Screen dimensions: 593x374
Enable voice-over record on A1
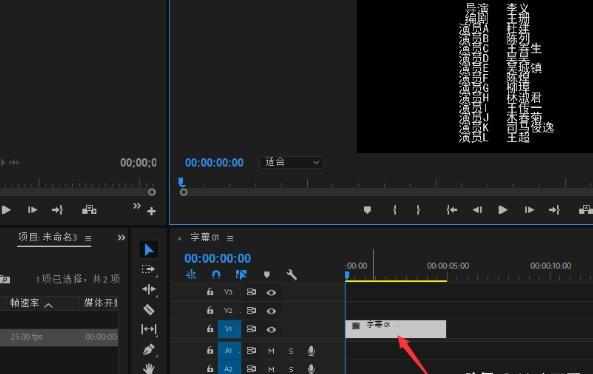[311, 351]
